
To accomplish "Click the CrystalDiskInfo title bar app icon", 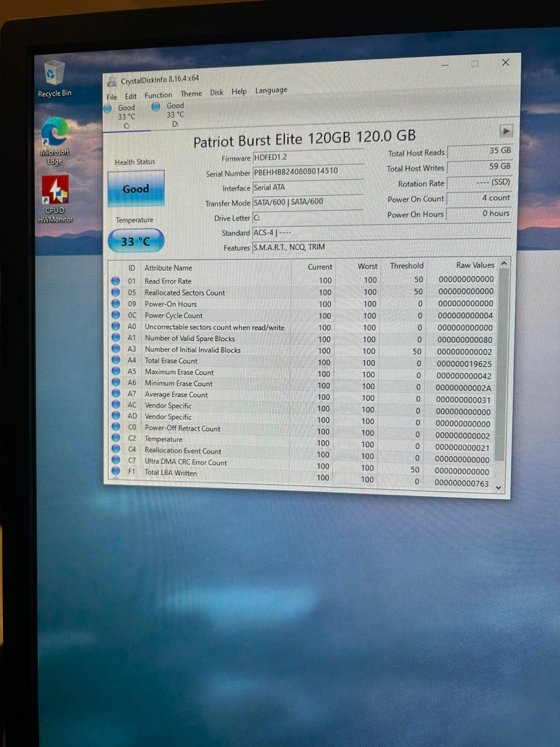I will click(x=111, y=81).
